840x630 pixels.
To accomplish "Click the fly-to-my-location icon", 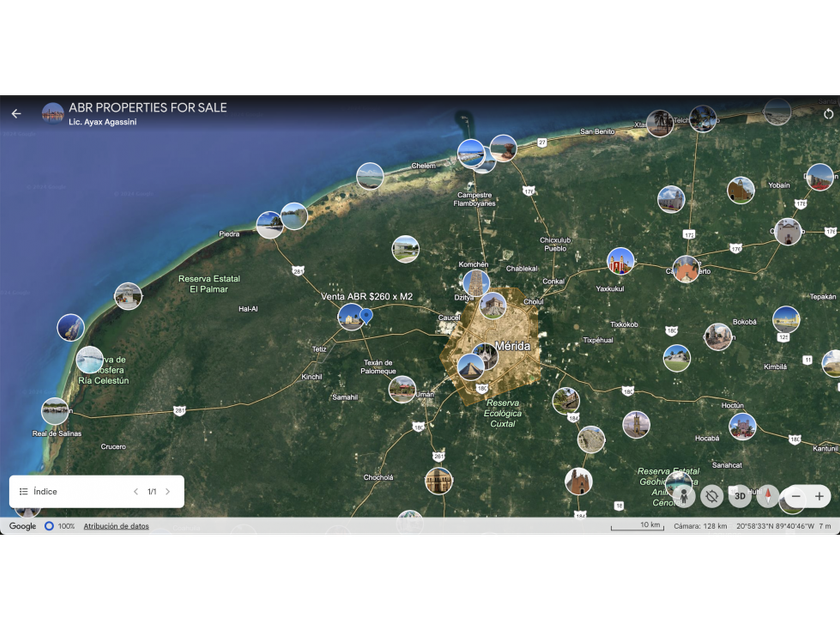I will 712,496.
